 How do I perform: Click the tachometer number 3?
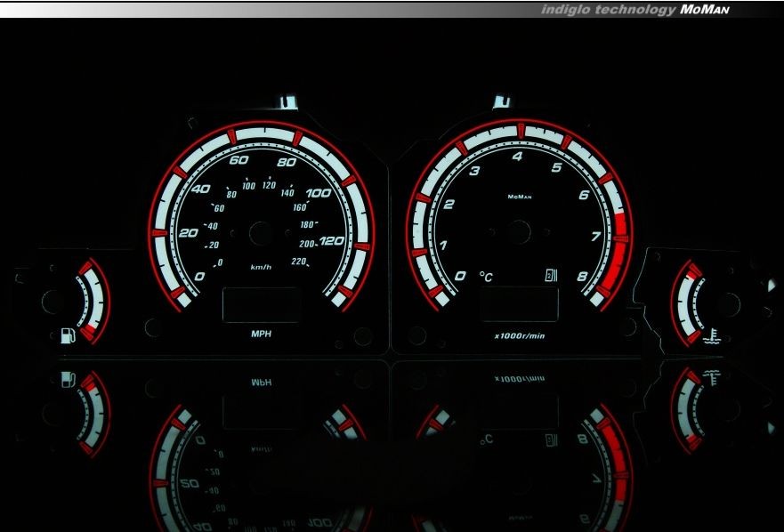474,171
